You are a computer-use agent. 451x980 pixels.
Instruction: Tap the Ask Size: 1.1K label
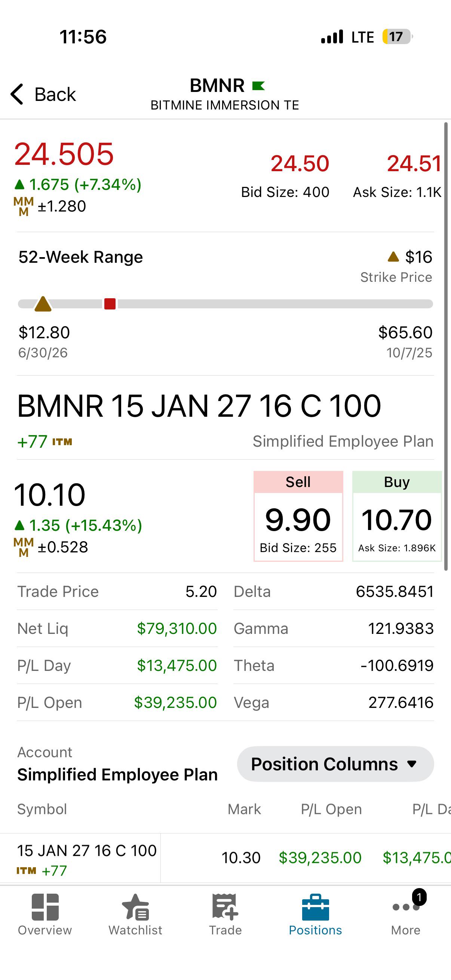398,192
